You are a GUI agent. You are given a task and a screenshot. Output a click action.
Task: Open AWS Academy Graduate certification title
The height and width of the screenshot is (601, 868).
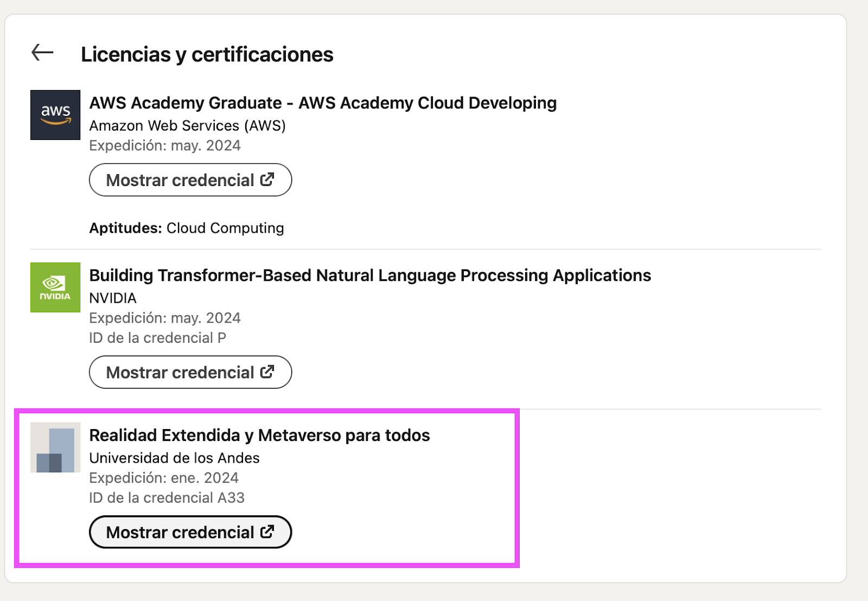point(323,103)
